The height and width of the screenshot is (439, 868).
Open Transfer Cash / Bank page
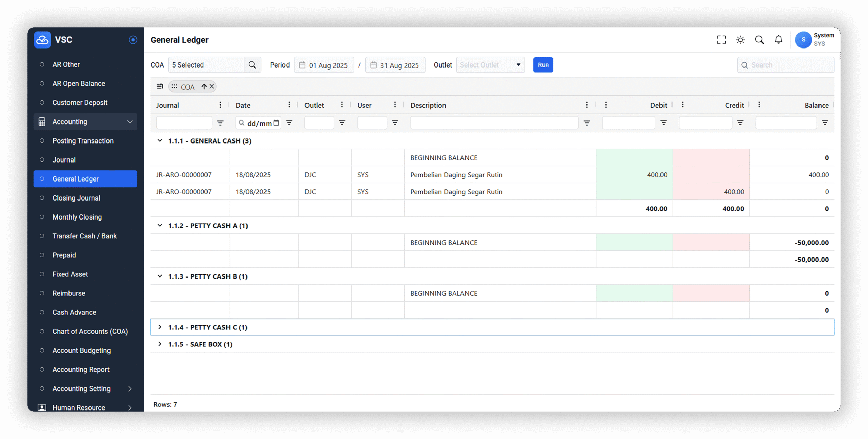click(85, 236)
